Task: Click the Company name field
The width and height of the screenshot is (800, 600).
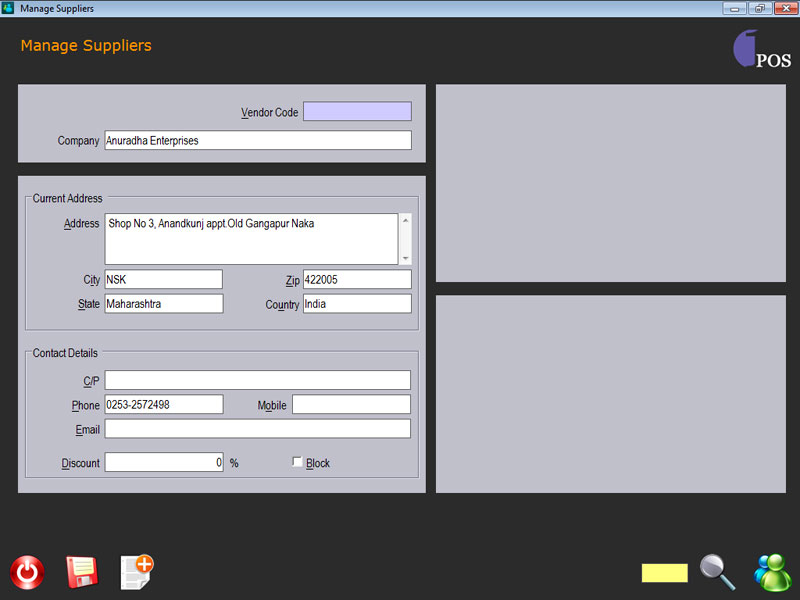Action: pyautogui.click(x=257, y=141)
